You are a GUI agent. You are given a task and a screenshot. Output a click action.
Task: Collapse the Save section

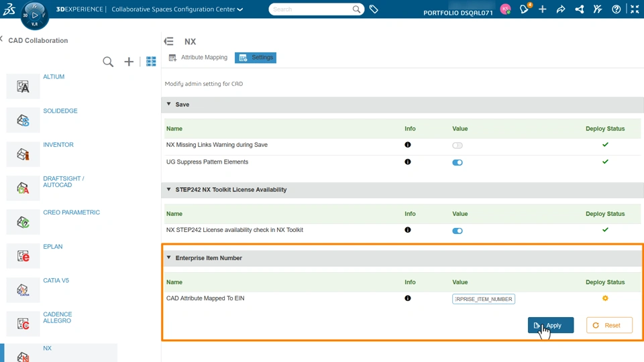coord(168,105)
